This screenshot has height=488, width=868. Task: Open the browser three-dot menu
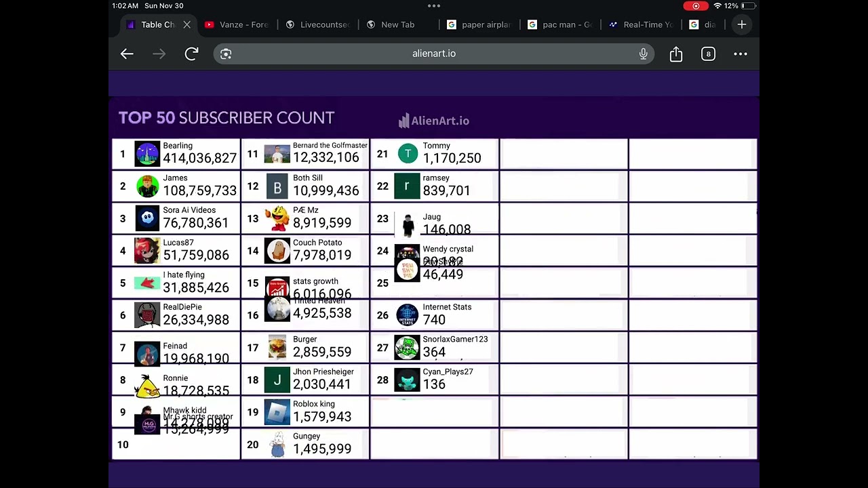tap(741, 54)
